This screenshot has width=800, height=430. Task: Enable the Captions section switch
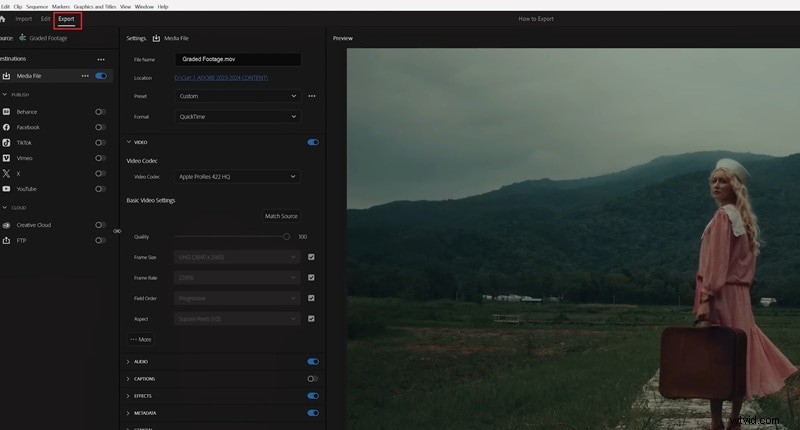point(313,378)
